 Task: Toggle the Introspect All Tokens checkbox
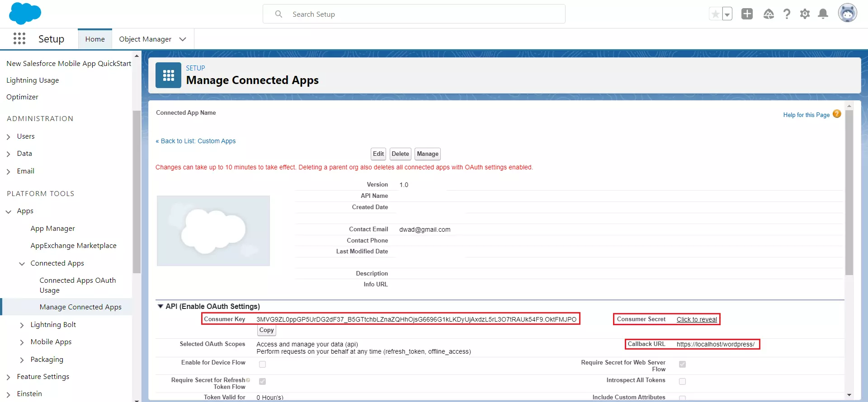(x=682, y=382)
